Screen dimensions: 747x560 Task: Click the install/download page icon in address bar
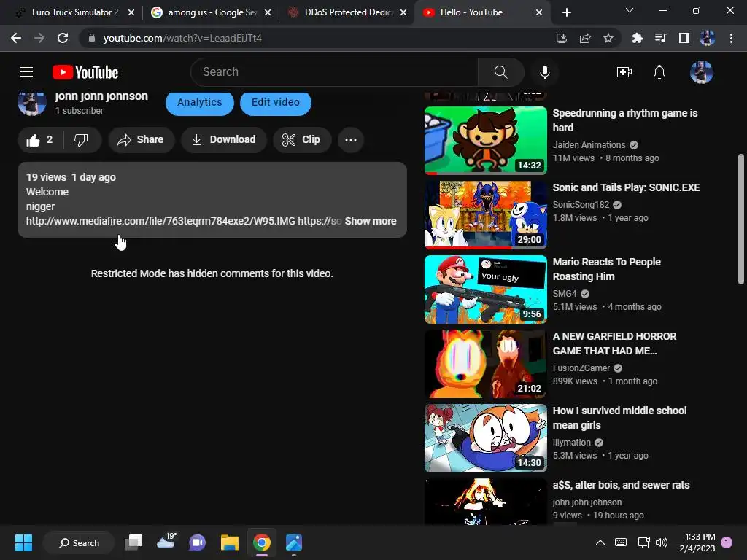point(562,38)
